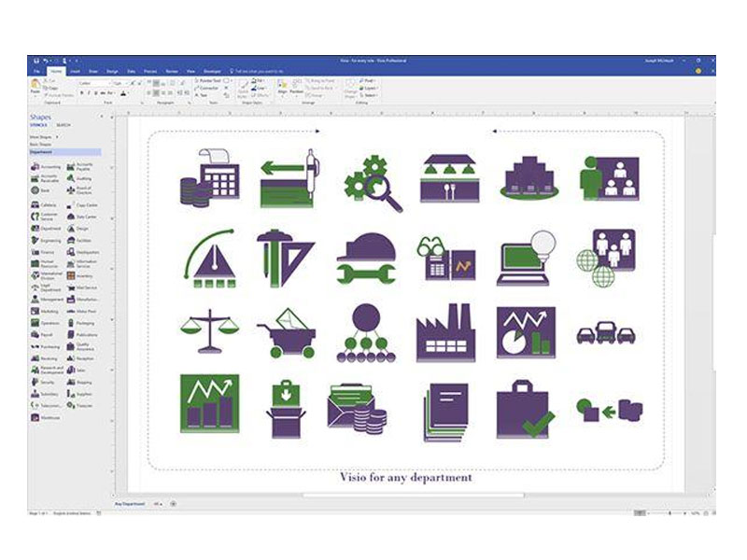Select the Finance stencil shape
747x560 pixels.
point(43,252)
